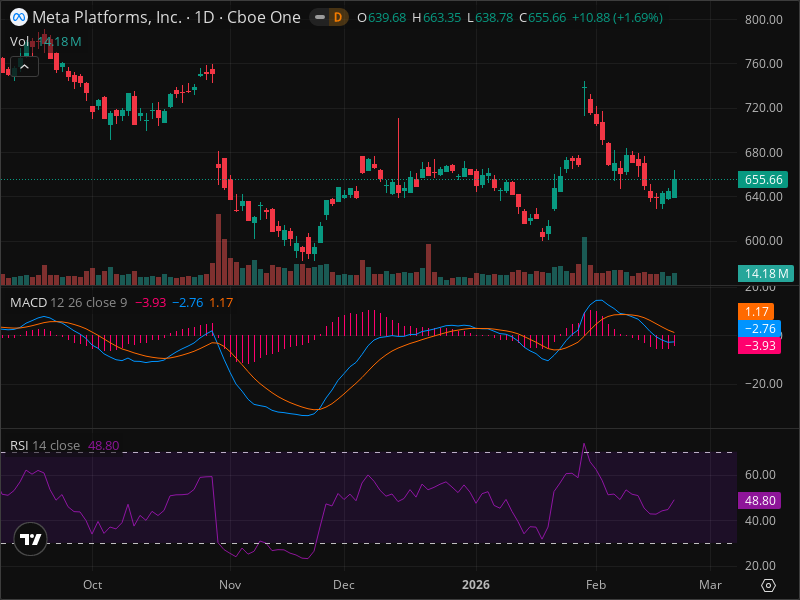Click the +10.88 (+1.69%) change text

(x=617, y=18)
